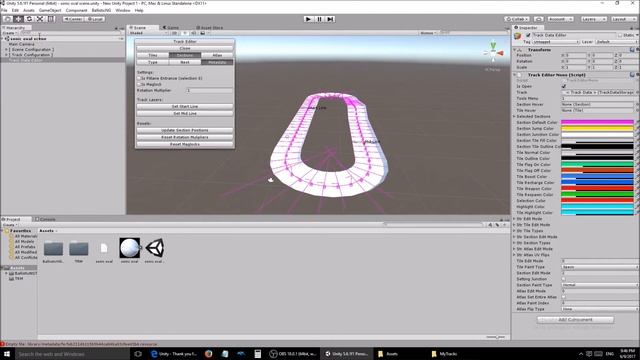Viewport: 640px width, 360px height.
Task: Switch to the Asset Store tab
Action: point(210,28)
